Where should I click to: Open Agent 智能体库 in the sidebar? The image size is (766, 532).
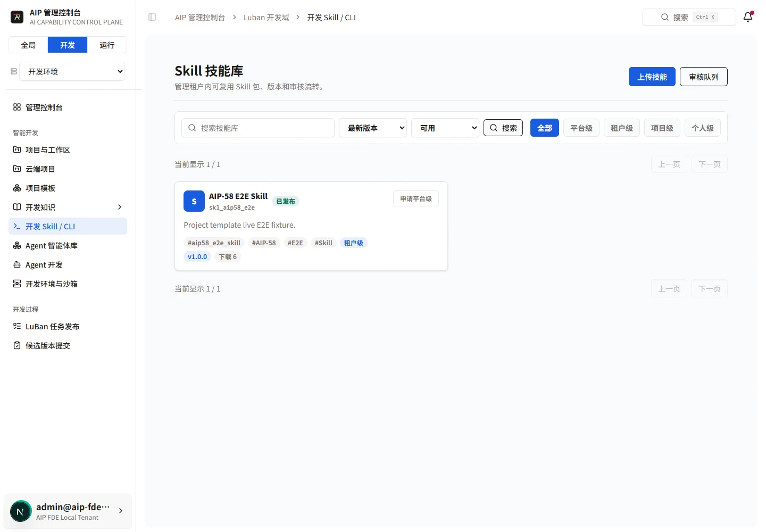pyautogui.click(x=68, y=245)
